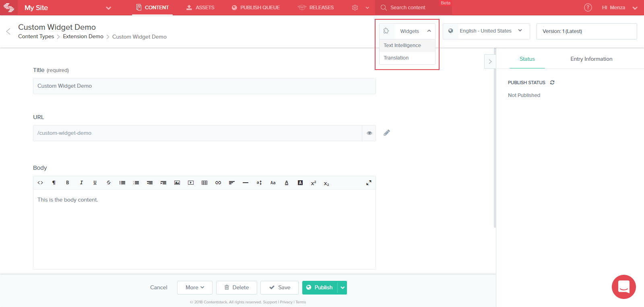Open the PUBLISH QUEUE tab
The width and height of the screenshot is (644, 307).
click(256, 8)
